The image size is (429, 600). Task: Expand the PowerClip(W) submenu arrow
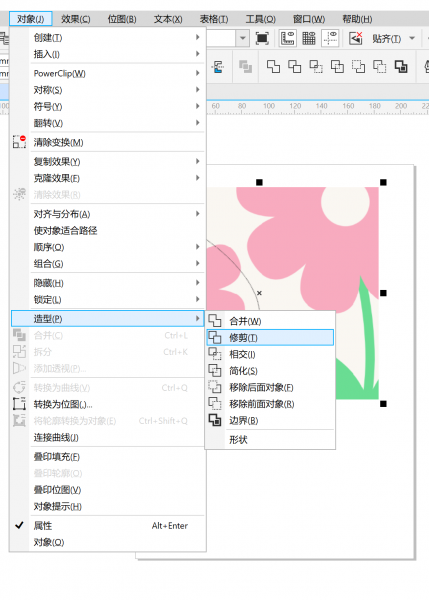click(x=197, y=73)
